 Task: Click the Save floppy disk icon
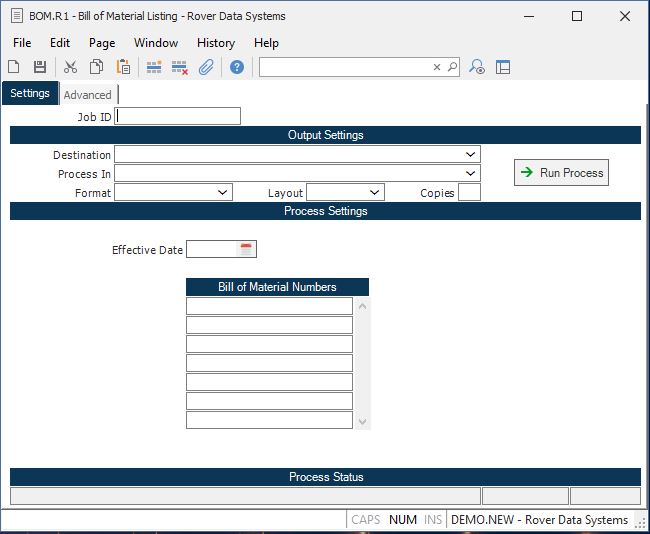coord(40,67)
